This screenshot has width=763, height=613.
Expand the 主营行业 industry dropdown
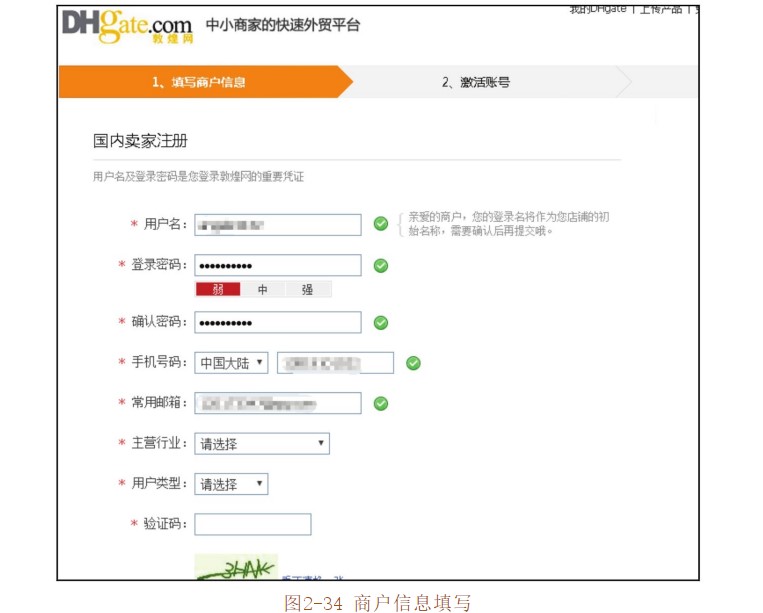[262, 444]
